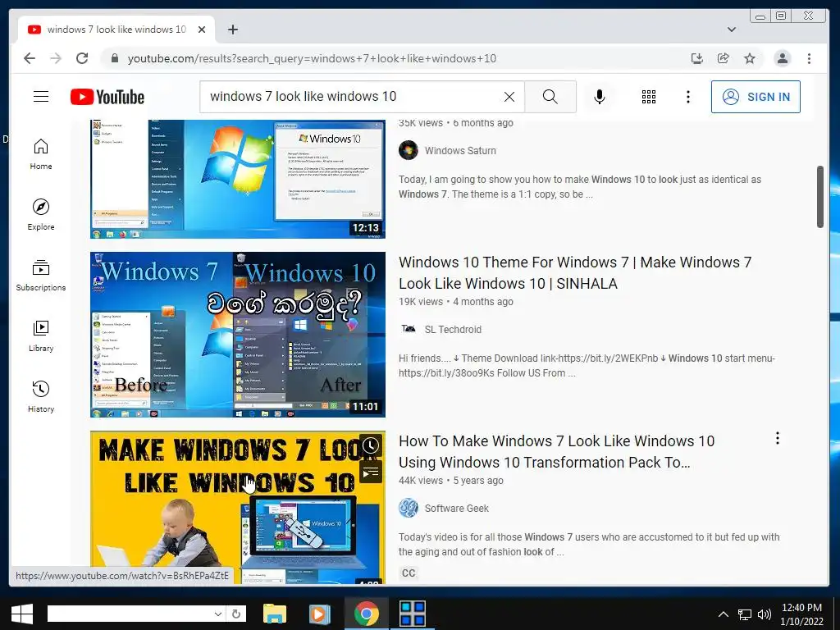This screenshot has width=840, height=630.
Task: Click the Software Geek channel avatar
Action: [x=409, y=508]
